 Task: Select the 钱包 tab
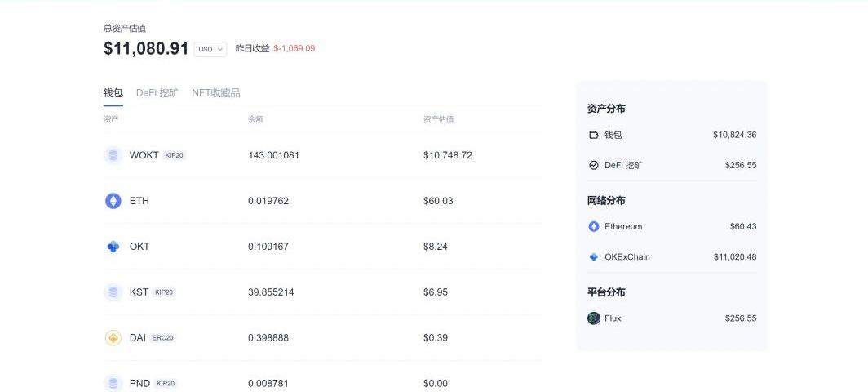pos(113,93)
